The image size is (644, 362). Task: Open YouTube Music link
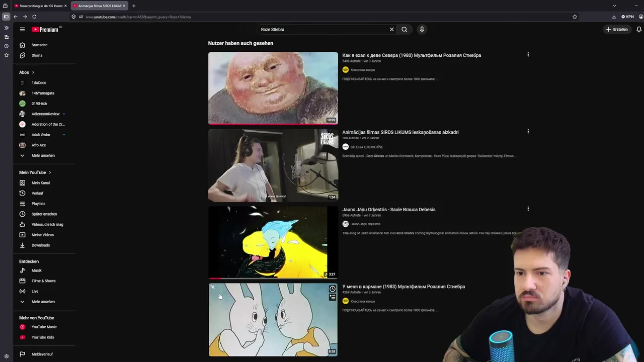(x=44, y=327)
